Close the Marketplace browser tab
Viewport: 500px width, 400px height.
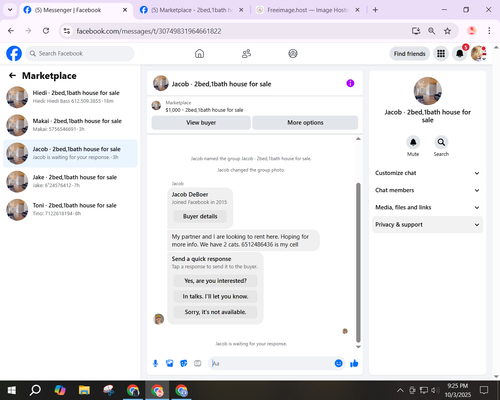click(241, 10)
